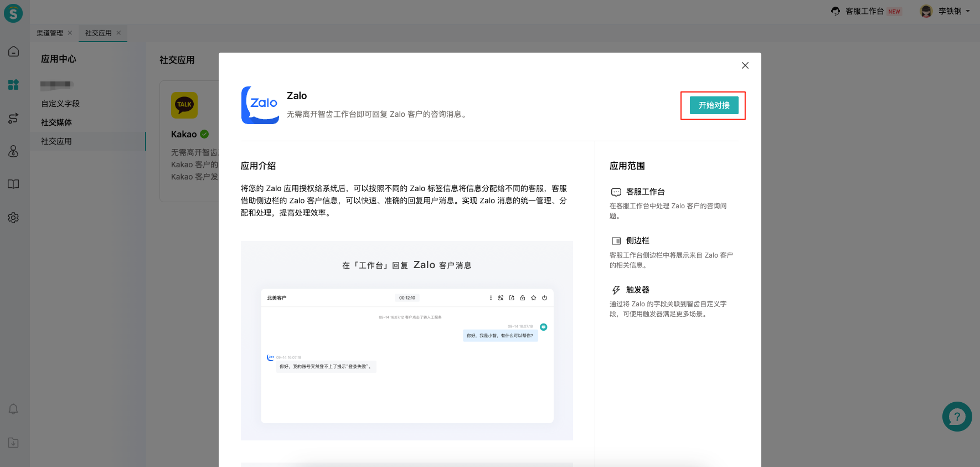Click the Kakao card title
This screenshot has width=980, height=467.
click(184, 134)
